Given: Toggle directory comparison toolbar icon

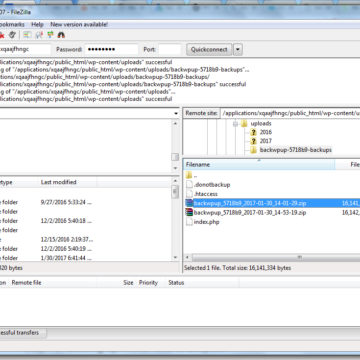Looking at the screenshot, I should point(39,35).
